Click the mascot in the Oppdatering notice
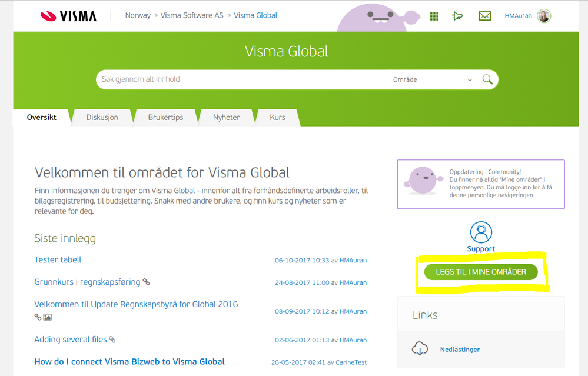The width and height of the screenshot is (588, 376). click(x=423, y=181)
